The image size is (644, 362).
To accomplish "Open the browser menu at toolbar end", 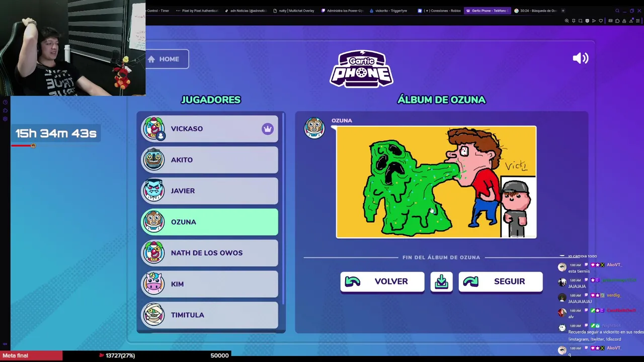I will (x=638, y=21).
